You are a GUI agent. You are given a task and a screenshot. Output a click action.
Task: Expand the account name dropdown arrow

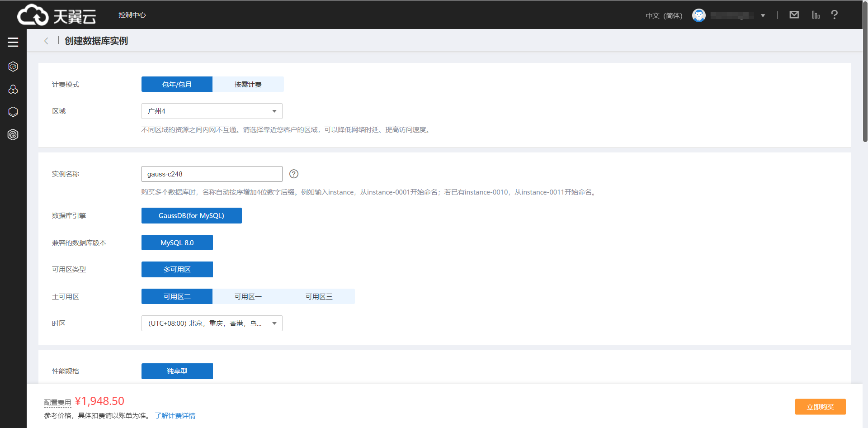pyautogui.click(x=763, y=16)
